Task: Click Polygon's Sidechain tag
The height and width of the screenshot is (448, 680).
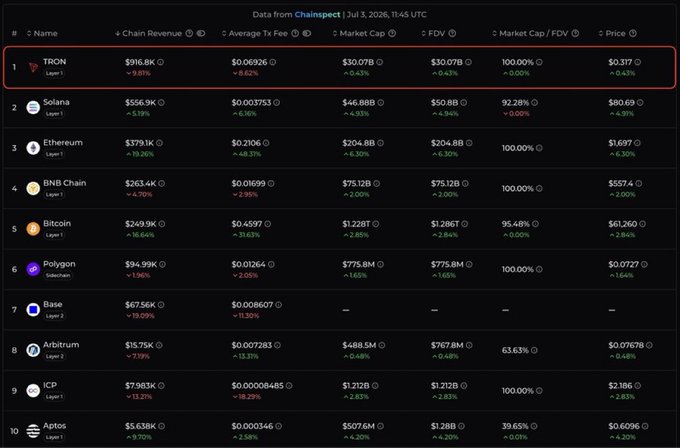Action: (58, 275)
